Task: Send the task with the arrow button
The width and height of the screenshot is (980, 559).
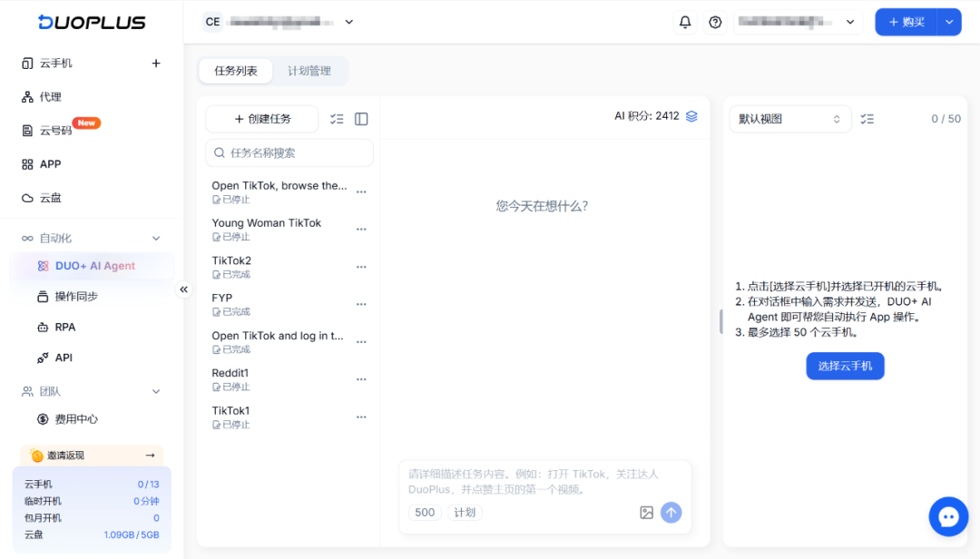Action: coord(671,513)
